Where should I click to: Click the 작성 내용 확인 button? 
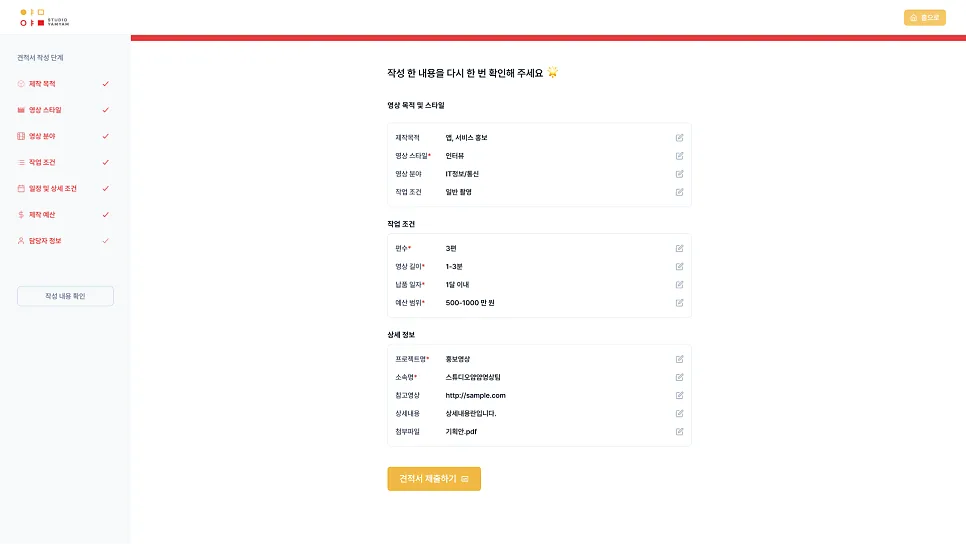[65, 296]
